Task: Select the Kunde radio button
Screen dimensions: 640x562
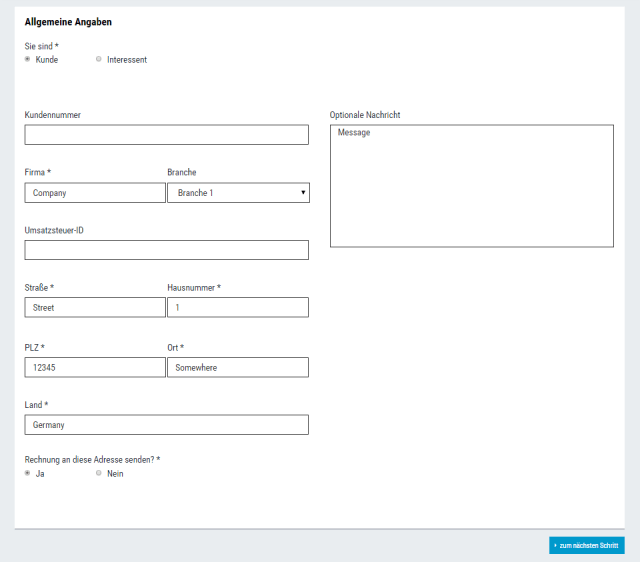Action: tap(28, 59)
